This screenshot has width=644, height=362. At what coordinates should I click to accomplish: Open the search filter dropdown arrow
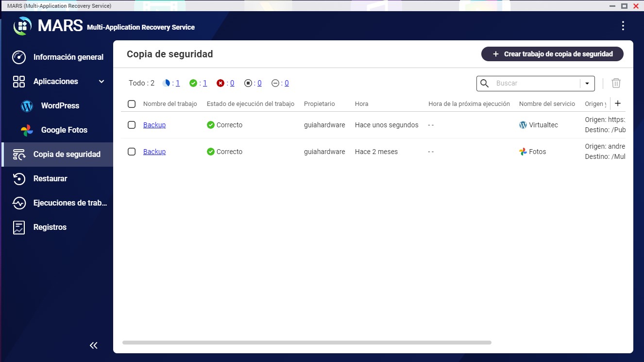[x=587, y=84]
